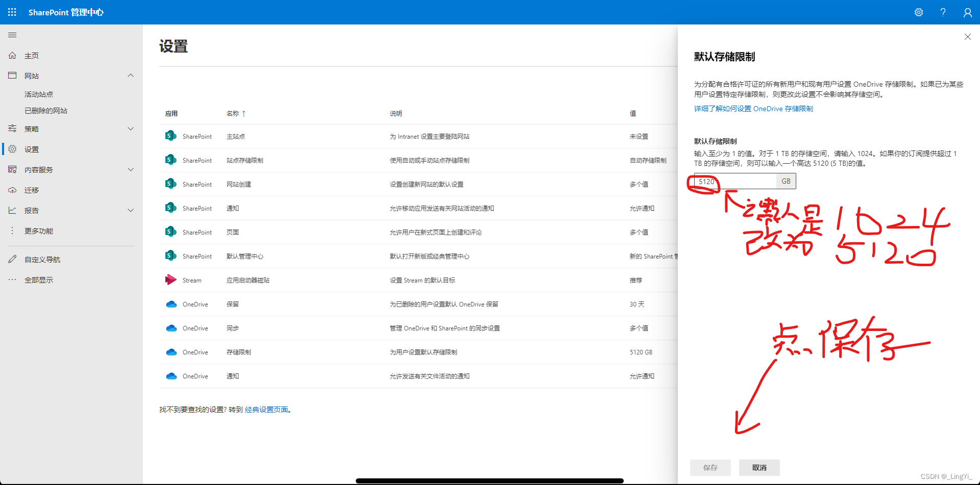Select the 同步 setting name
This screenshot has width=980, height=485.
(x=232, y=328)
